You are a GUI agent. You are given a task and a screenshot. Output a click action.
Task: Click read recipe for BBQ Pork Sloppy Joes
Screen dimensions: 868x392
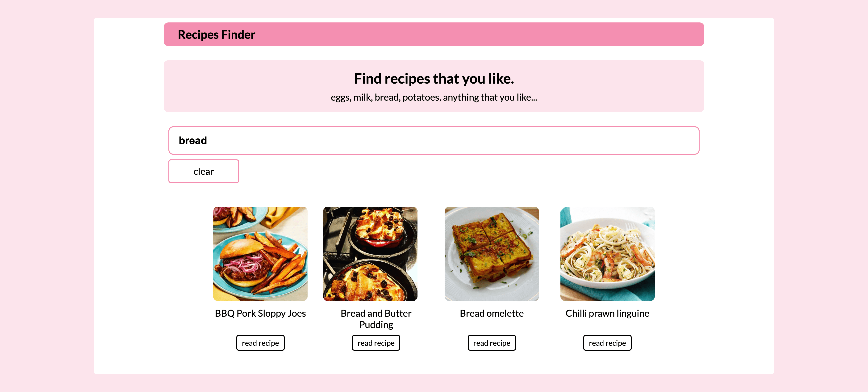260,342
